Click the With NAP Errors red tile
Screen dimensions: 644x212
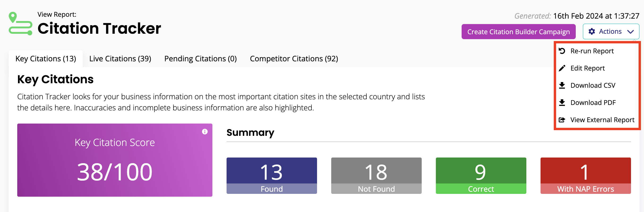coord(585,176)
